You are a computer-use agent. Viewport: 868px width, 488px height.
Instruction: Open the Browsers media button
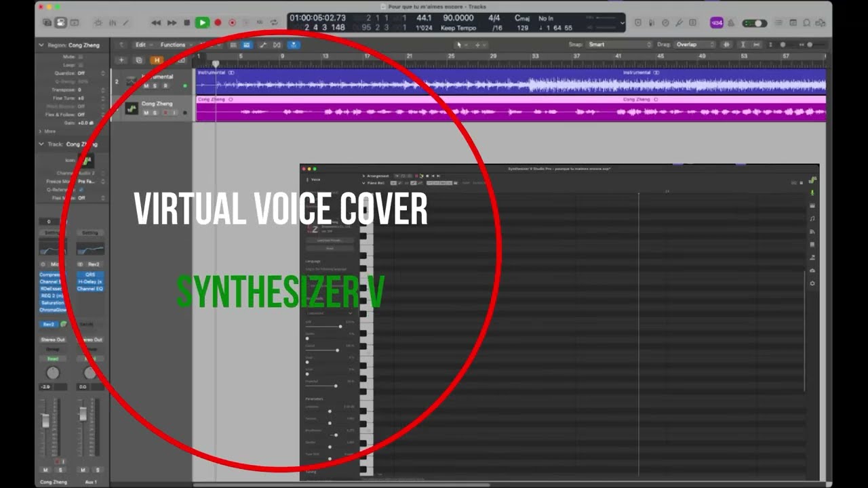click(x=821, y=23)
